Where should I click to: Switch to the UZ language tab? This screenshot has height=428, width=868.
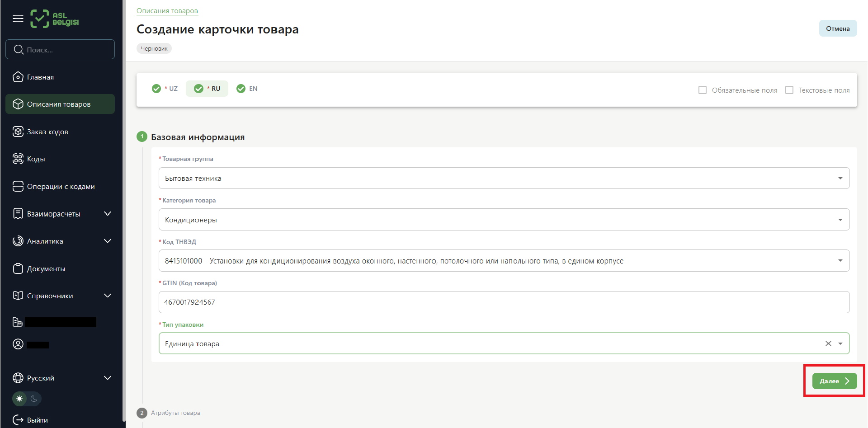165,89
